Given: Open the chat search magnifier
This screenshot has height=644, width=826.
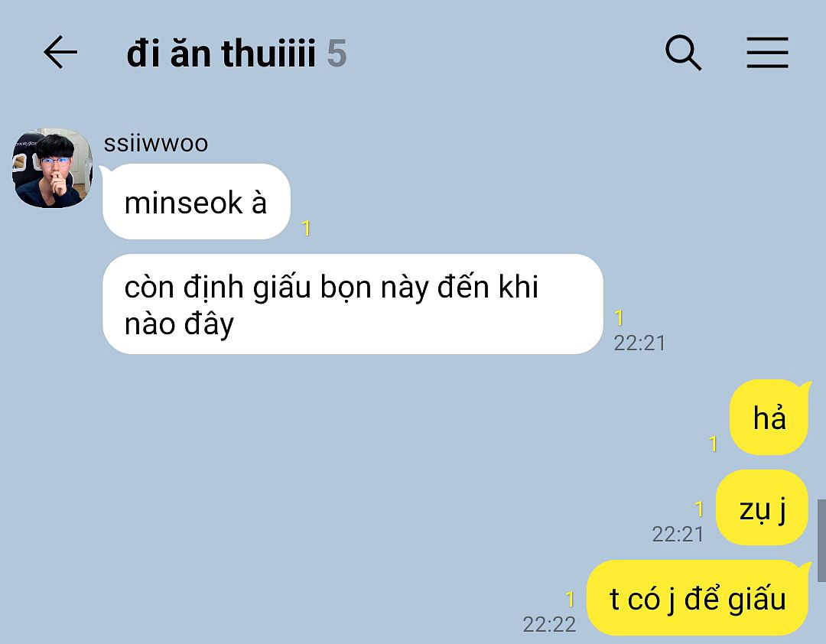Looking at the screenshot, I should 683,53.
